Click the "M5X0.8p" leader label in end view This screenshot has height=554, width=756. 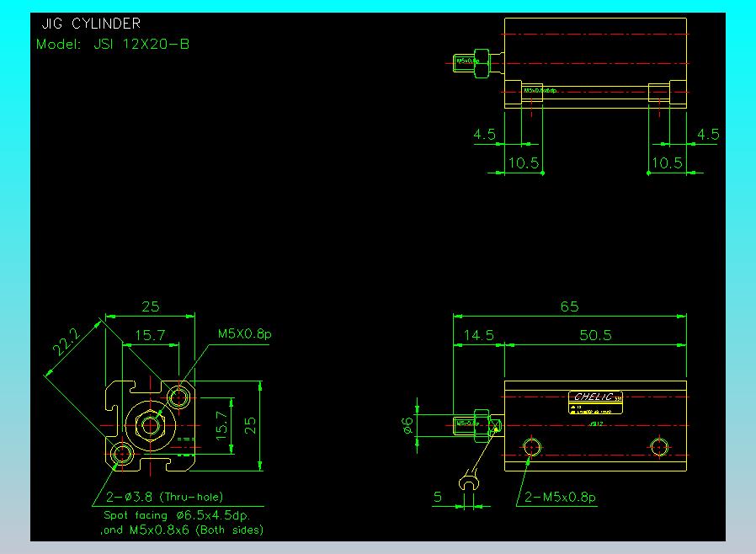(x=245, y=333)
